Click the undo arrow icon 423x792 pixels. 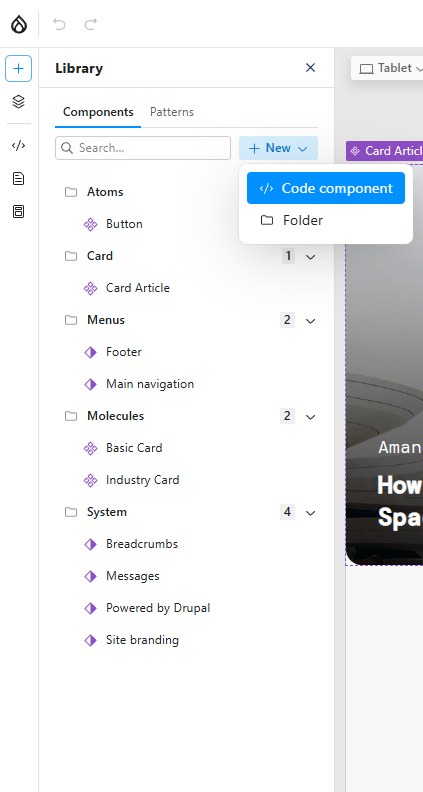point(59,24)
